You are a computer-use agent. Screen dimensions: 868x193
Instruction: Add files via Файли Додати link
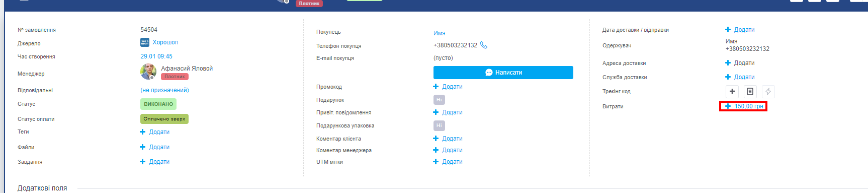pyautogui.click(x=159, y=147)
